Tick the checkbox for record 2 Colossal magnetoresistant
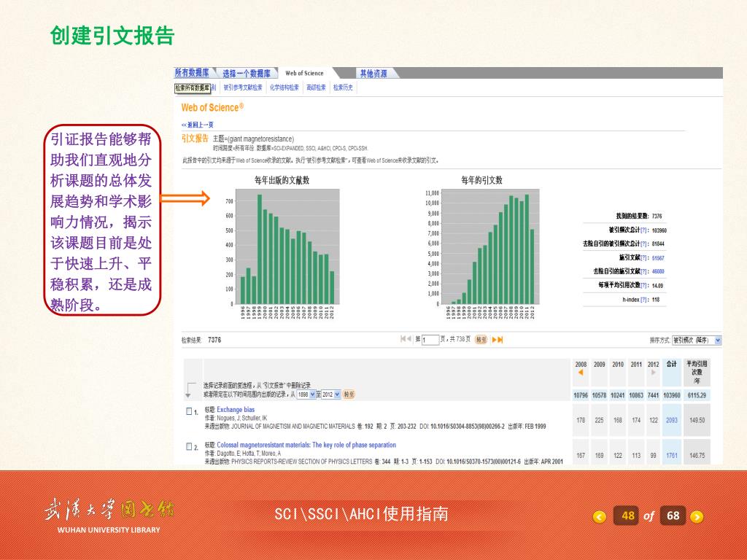Viewport: 747px width, 560px height. [x=189, y=446]
